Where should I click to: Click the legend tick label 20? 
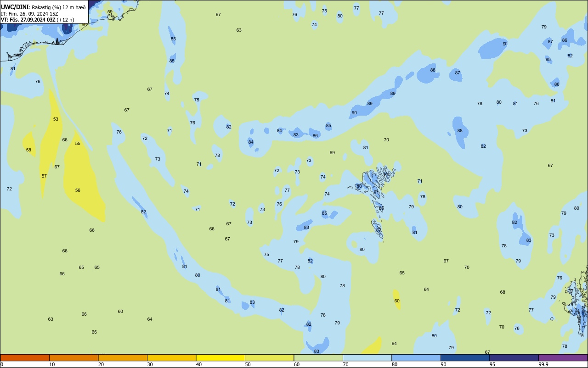point(101,364)
